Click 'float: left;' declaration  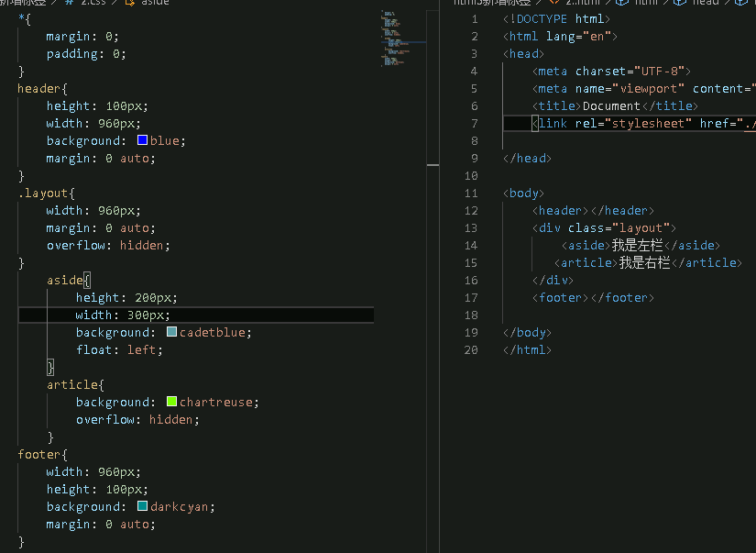point(119,349)
